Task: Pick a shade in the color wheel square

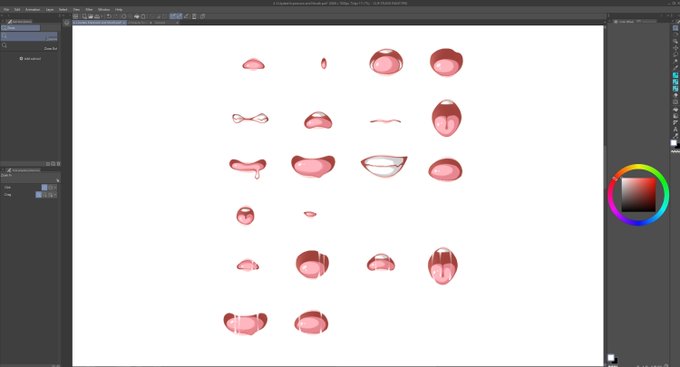Action: (x=638, y=195)
